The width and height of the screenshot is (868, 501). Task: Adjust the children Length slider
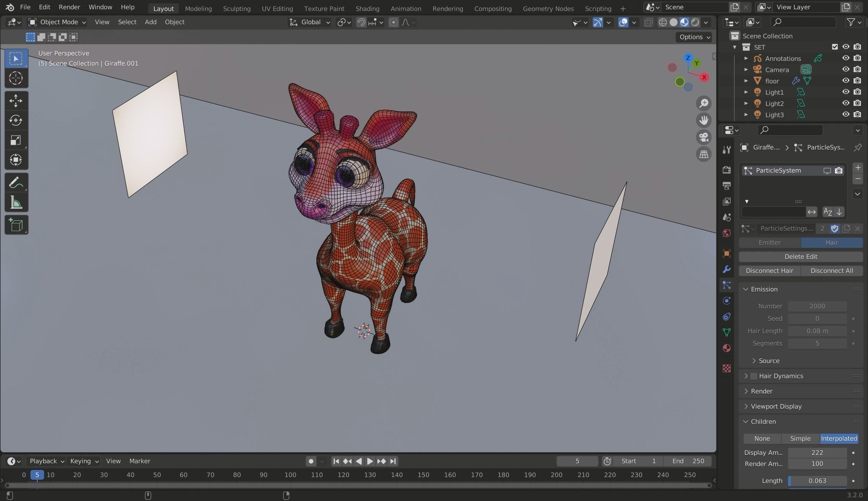pos(817,481)
